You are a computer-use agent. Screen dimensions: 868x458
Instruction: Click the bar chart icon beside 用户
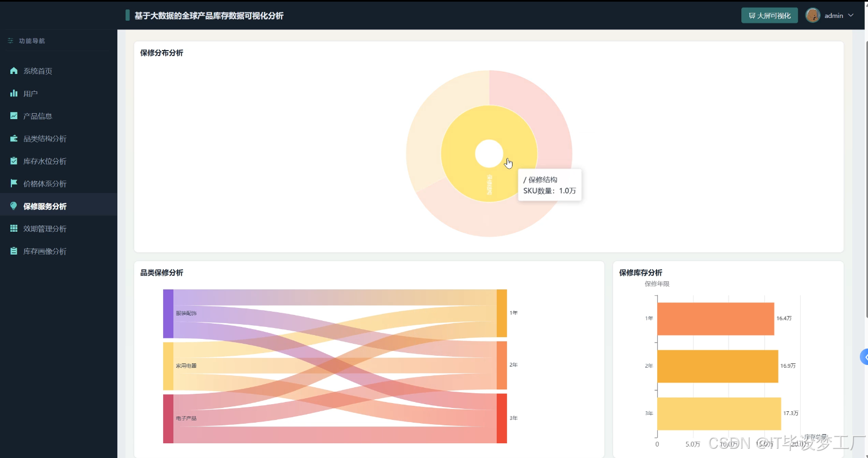14,94
